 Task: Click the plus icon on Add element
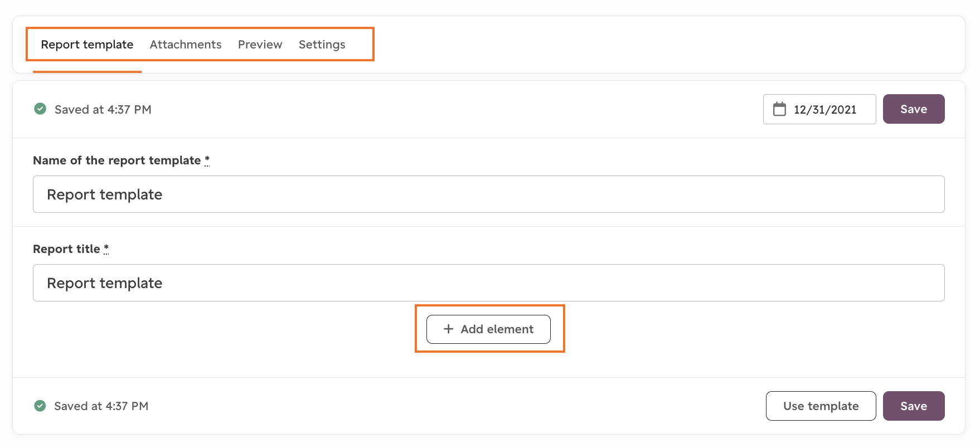448,329
